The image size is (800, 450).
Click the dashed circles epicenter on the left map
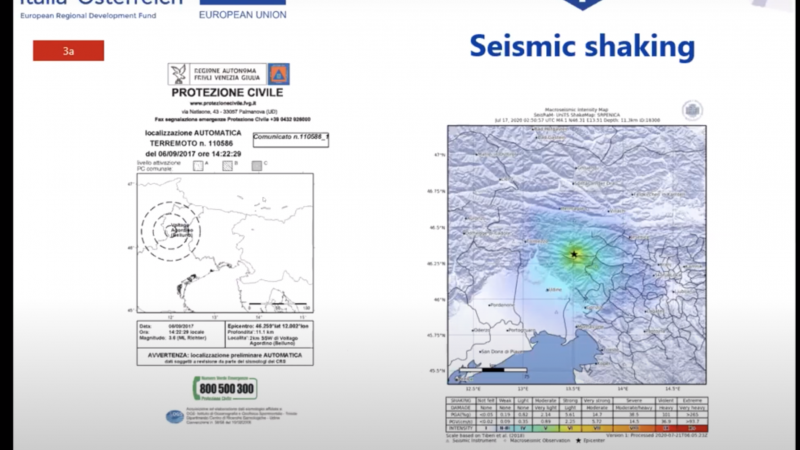(171, 232)
